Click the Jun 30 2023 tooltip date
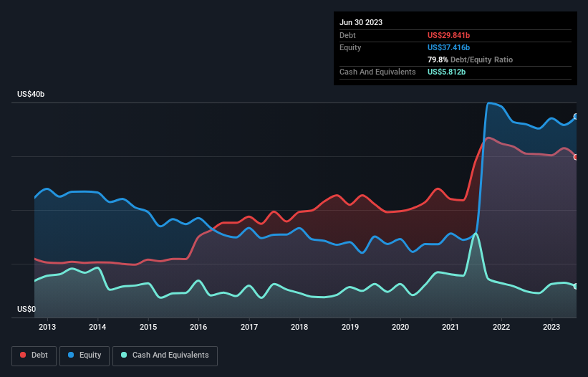588x377 pixels. (361, 22)
